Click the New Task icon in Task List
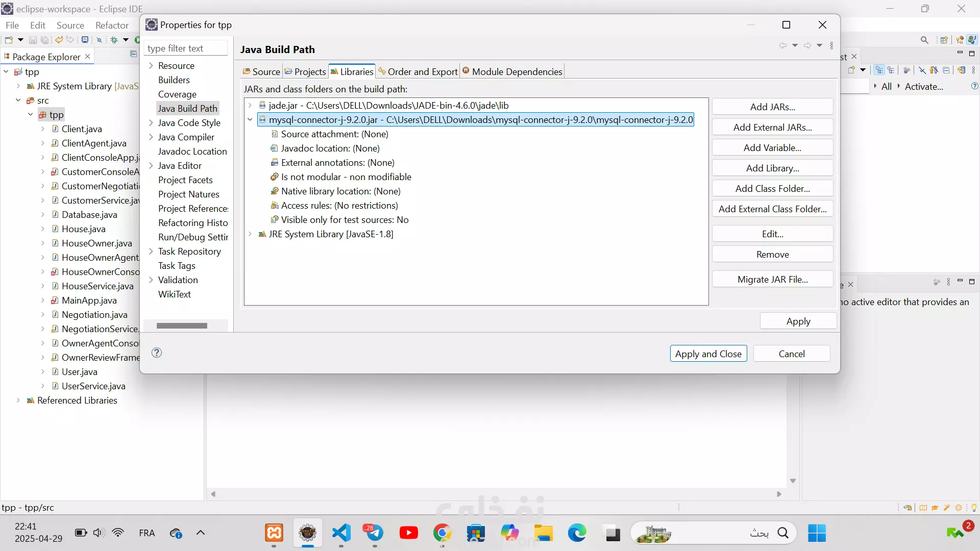 [851, 70]
